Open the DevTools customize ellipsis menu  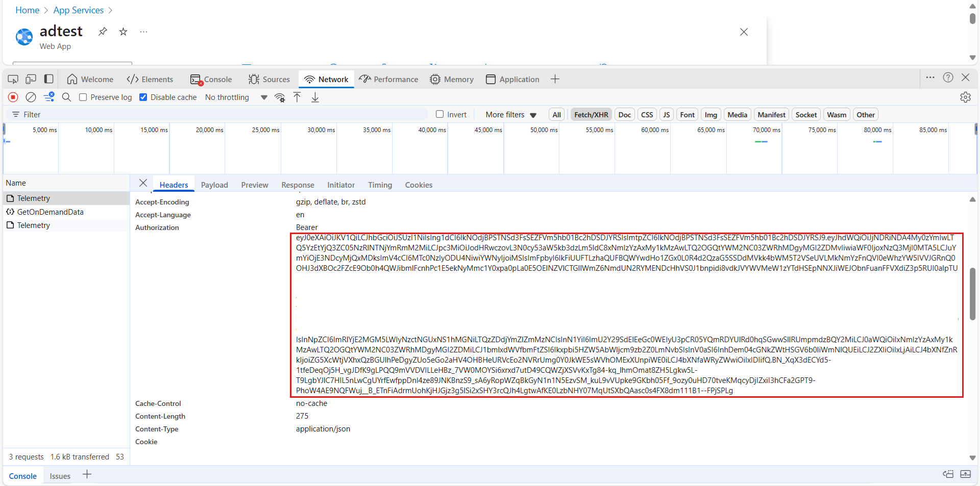pyautogui.click(x=930, y=78)
